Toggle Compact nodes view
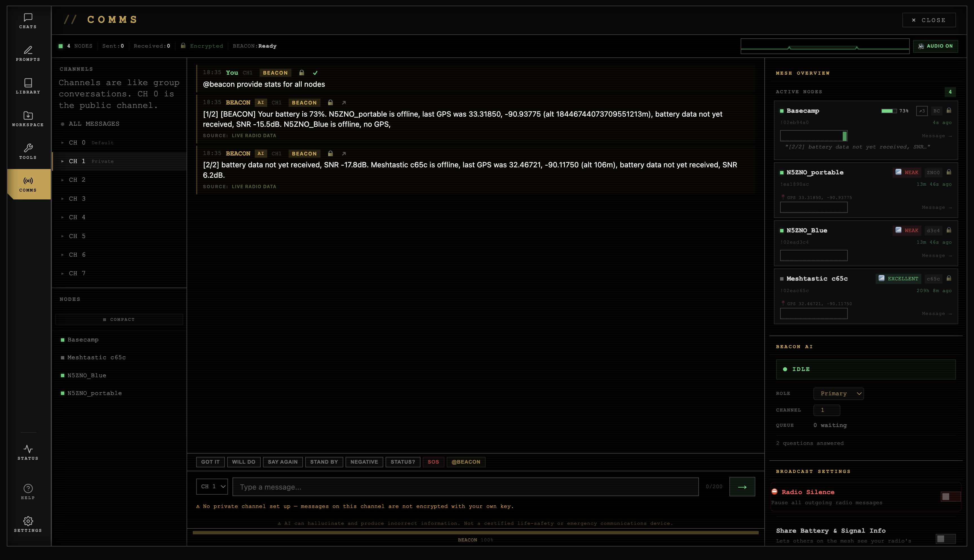The image size is (974, 560). tap(119, 320)
